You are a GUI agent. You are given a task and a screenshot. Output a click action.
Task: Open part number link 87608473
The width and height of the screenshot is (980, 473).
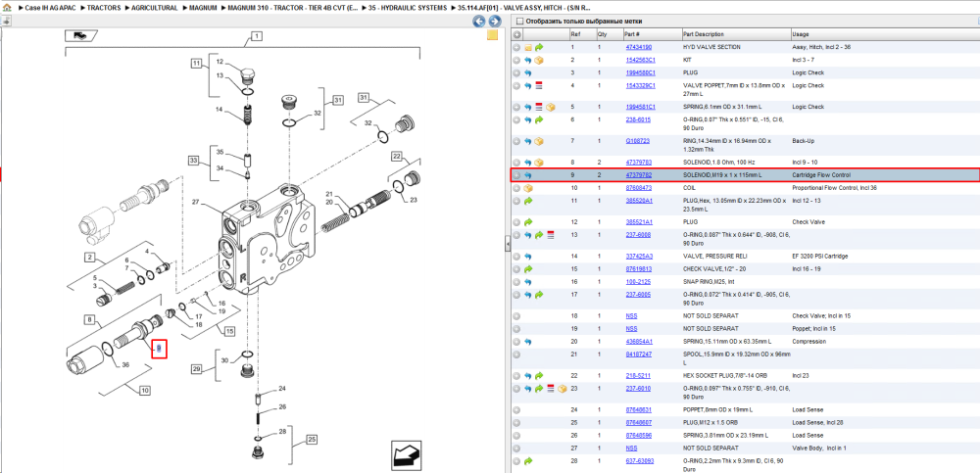tap(639, 188)
